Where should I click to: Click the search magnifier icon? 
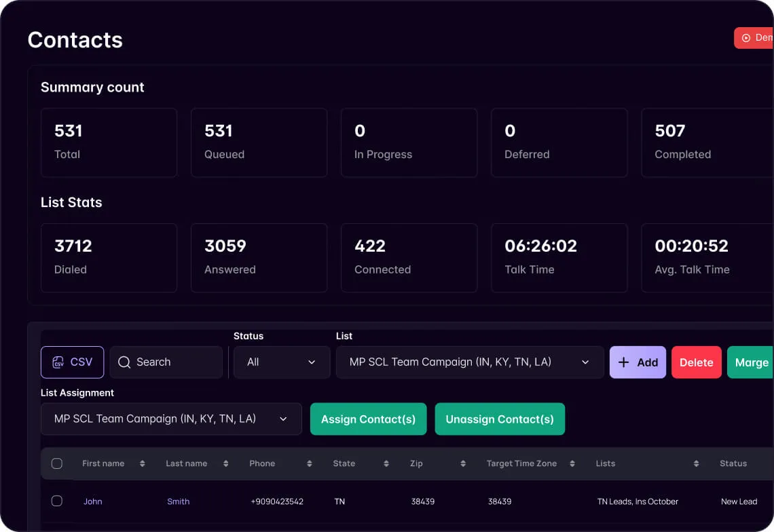pyautogui.click(x=124, y=362)
